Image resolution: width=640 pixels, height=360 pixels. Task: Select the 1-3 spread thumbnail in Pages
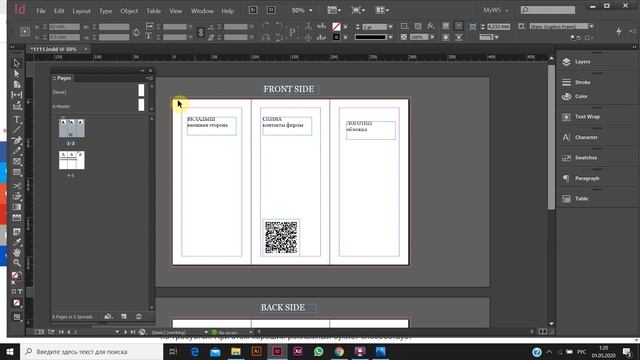(x=71, y=128)
